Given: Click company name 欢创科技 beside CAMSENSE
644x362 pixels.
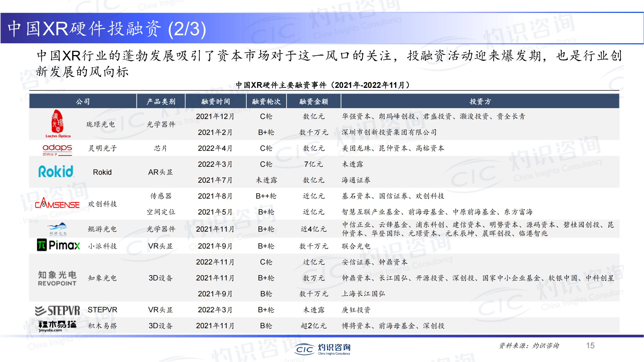Looking at the screenshot, I should click(x=102, y=204).
